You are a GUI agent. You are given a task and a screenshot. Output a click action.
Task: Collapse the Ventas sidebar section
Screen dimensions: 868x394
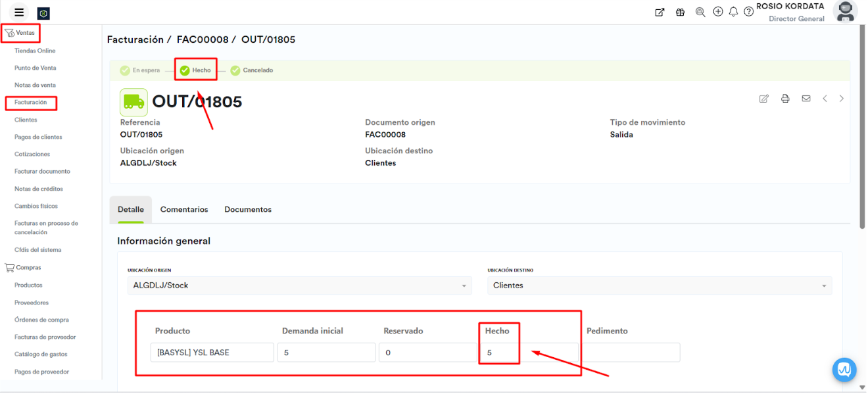20,33
